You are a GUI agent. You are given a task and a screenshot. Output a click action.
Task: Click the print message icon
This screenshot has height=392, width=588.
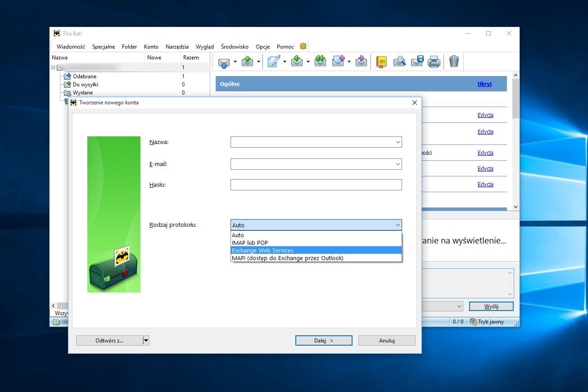pyautogui.click(x=434, y=62)
